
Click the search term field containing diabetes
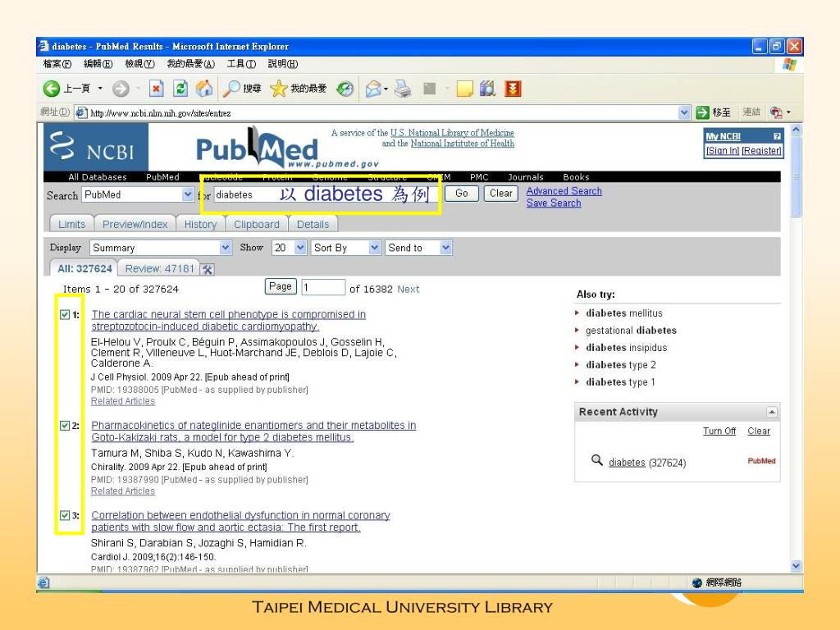click(327, 194)
